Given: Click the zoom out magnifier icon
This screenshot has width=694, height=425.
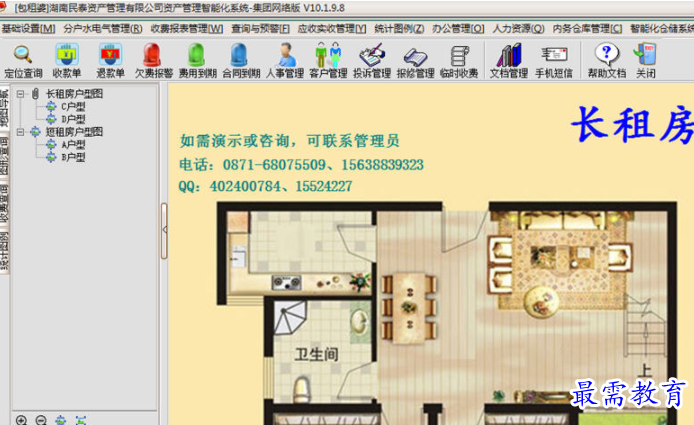Looking at the screenshot, I should tap(41, 420).
